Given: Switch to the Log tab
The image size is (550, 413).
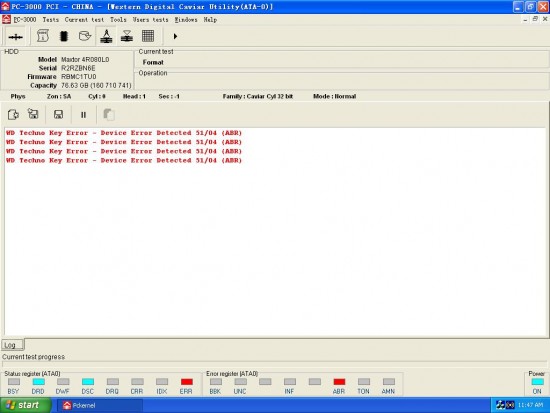Looking at the screenshot, I should coord(12,345).
